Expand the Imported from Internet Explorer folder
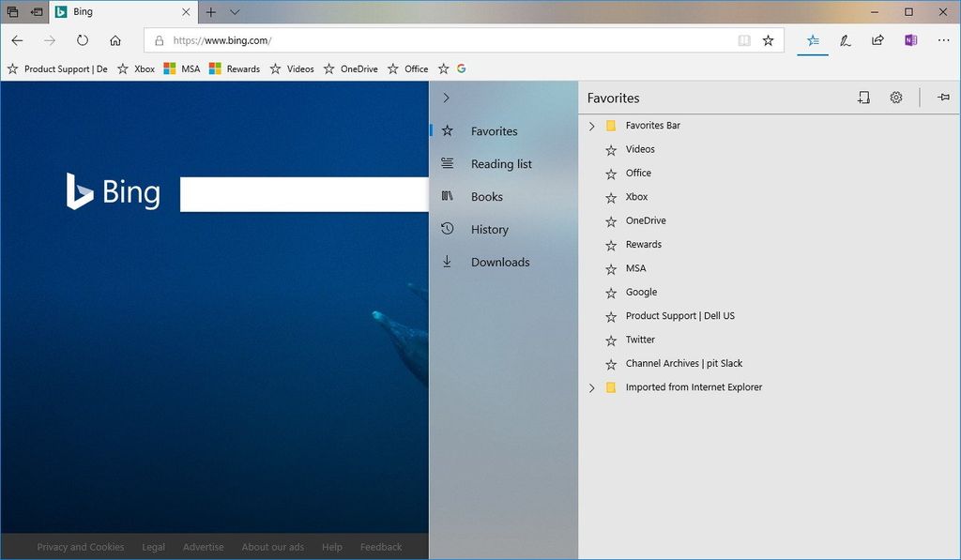Image resolution: width=961 pixels, height=560 pixels. (x=591, y=387)
